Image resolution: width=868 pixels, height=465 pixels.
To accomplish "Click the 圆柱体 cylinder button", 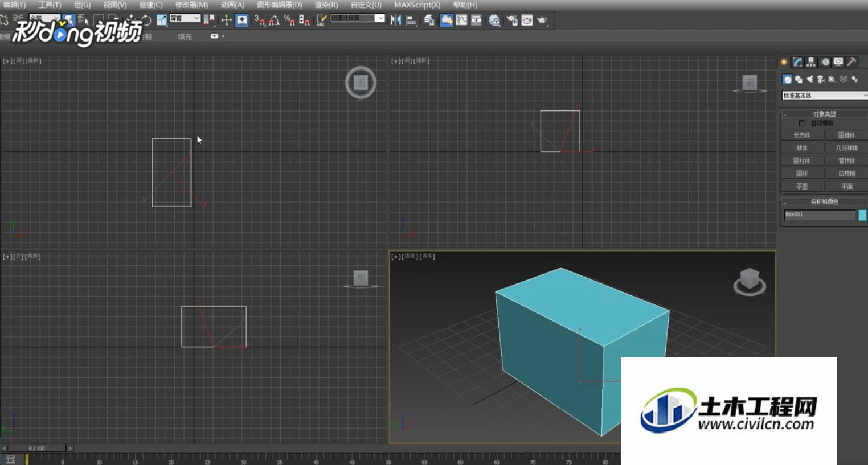I will click(x=802, y=161).
